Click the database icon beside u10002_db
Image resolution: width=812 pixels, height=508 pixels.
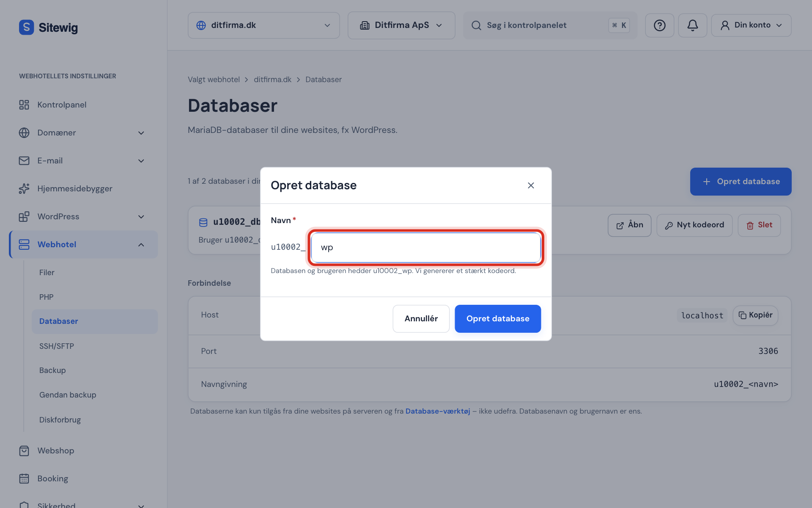[203, 222]
